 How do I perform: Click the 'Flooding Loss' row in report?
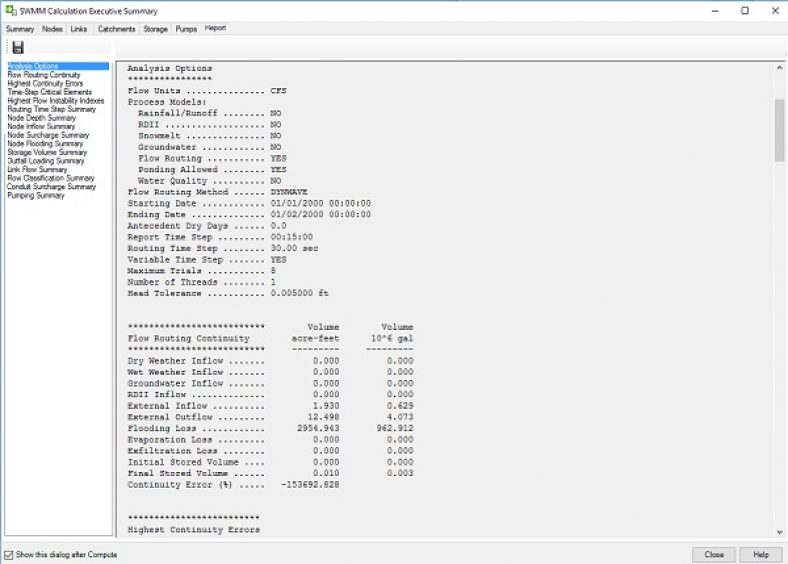coord(270,428)
